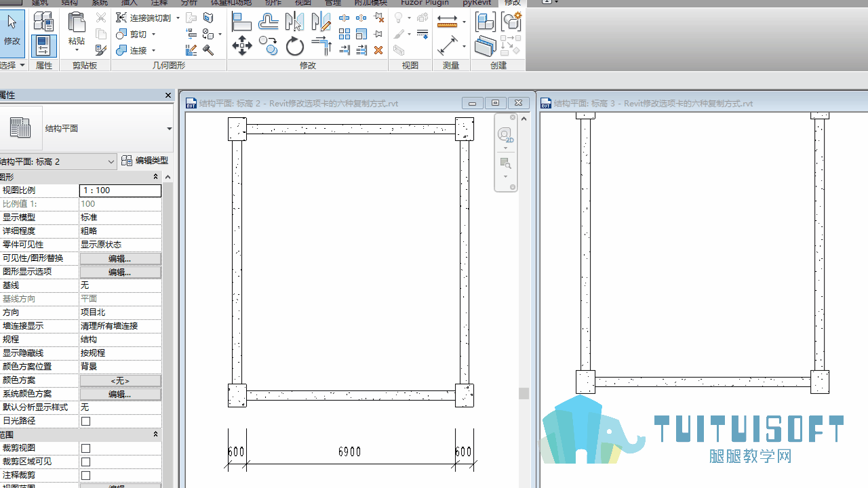Activate the Move tool

[241, 46]
